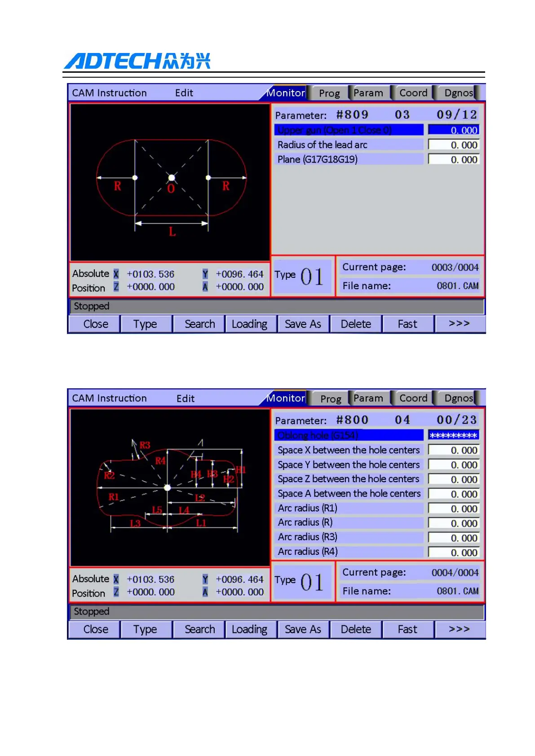Image resolution: width=535 pixels, height=756 pixels.
Task: Open Dgnos tab in upper screen
Action: (458, 93)
